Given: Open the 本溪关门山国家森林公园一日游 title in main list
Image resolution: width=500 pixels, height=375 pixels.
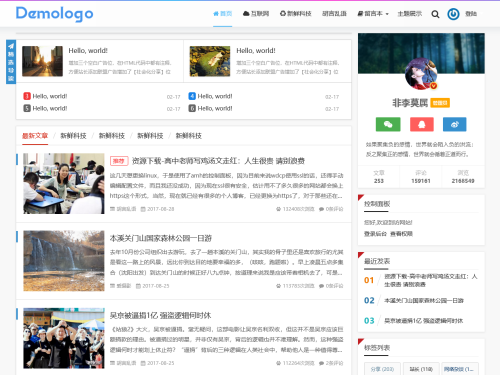Looking at the screenshot, I should [x=161, y=238].
